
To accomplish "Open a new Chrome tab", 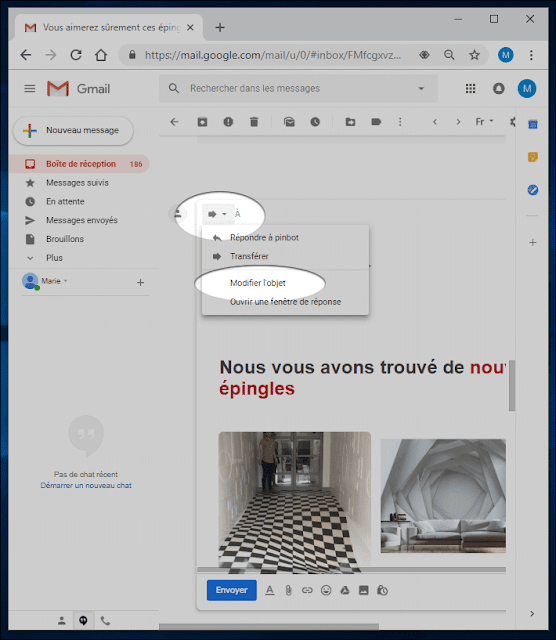I will click(220, 27).
